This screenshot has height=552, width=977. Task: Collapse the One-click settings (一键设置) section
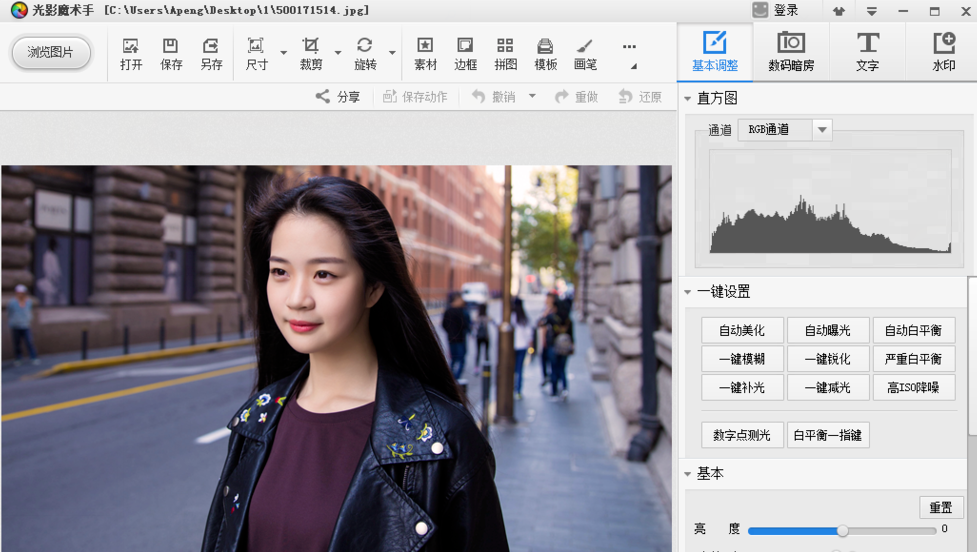coord(687,292)
